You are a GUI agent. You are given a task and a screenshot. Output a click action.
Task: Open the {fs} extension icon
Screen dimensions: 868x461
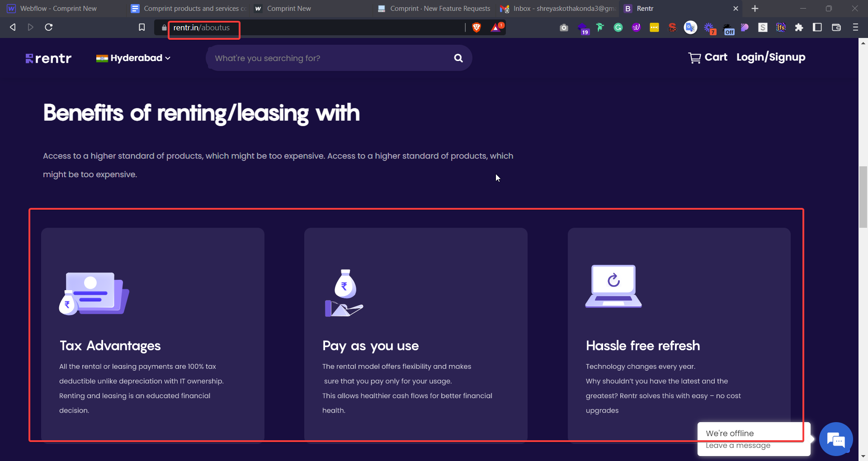[x=781, y=28]
